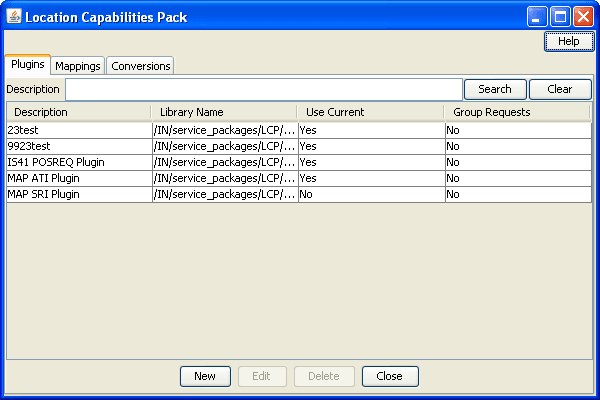Click Group Requests 'No' for MAP ATI Plugin
This screenshot has height=400, width=600.
pos(518,178)
